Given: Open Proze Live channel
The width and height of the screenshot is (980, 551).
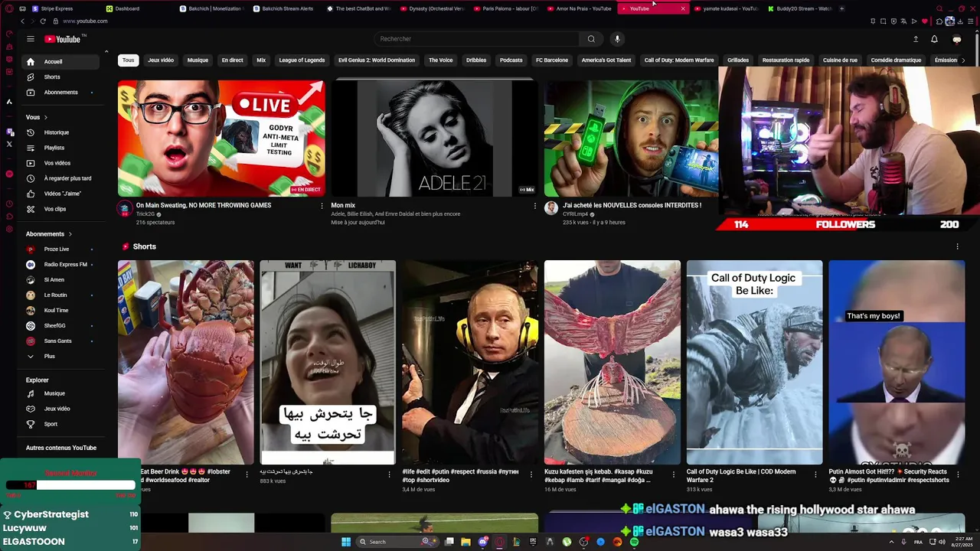Looking at the screenshot, I should (60, 249).
